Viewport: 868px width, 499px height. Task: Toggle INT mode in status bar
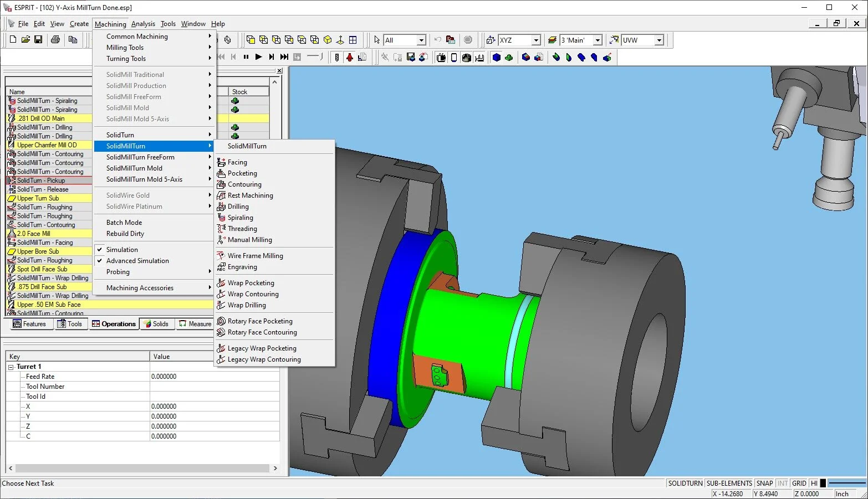[782, 483]
